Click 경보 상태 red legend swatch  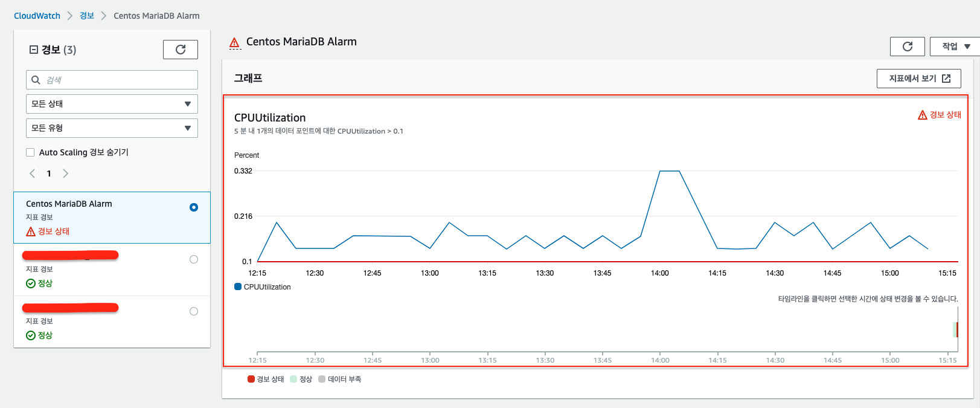251,379
